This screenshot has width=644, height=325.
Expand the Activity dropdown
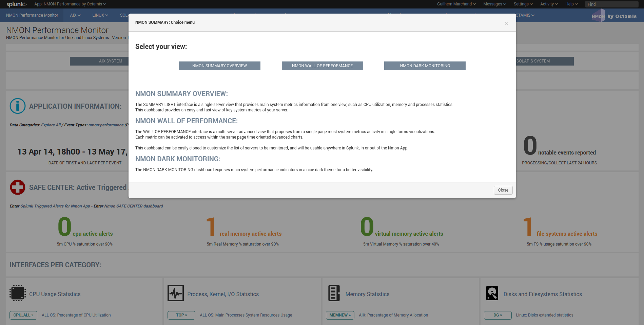[549, 4]
